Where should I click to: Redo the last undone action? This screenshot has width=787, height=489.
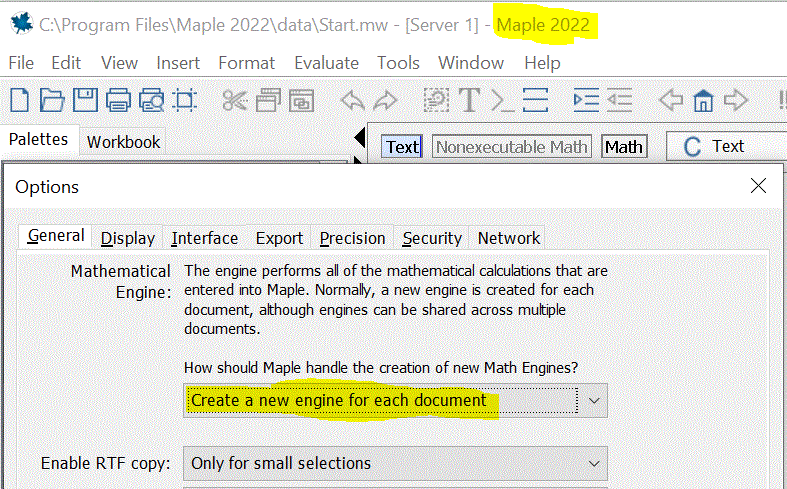385,100
